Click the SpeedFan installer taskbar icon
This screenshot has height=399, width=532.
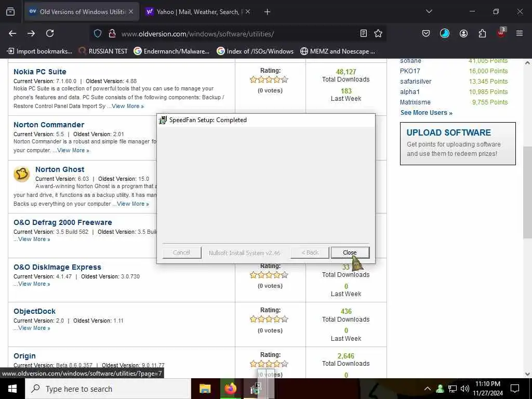[x=256, y=389]
